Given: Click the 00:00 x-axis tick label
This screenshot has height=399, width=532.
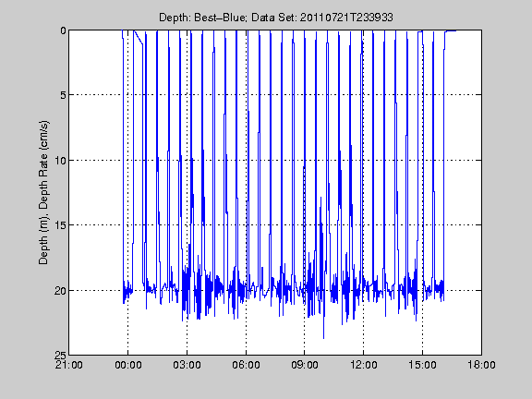Looking at the screenshot, I should click(x=127, y=365).
